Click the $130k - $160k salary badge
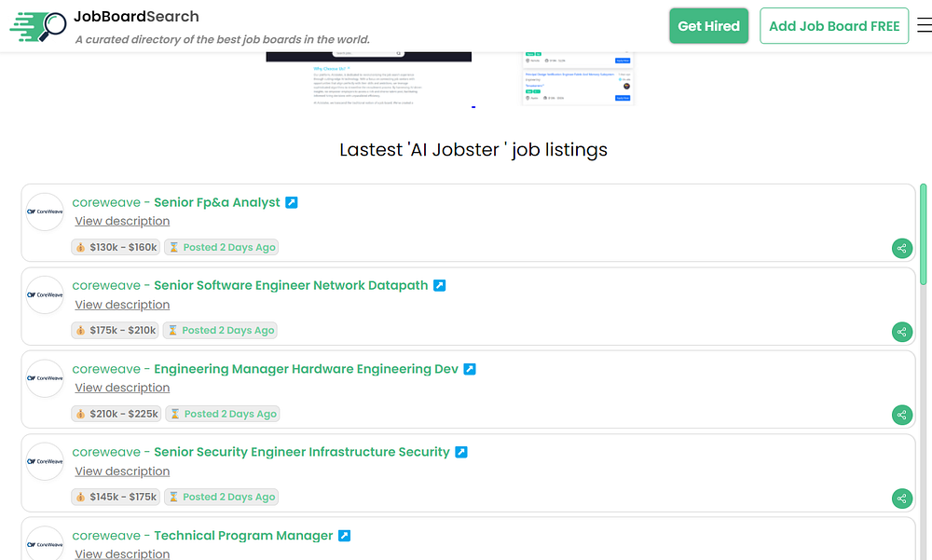This screenshot has width=932, height=560. (116, 247)
